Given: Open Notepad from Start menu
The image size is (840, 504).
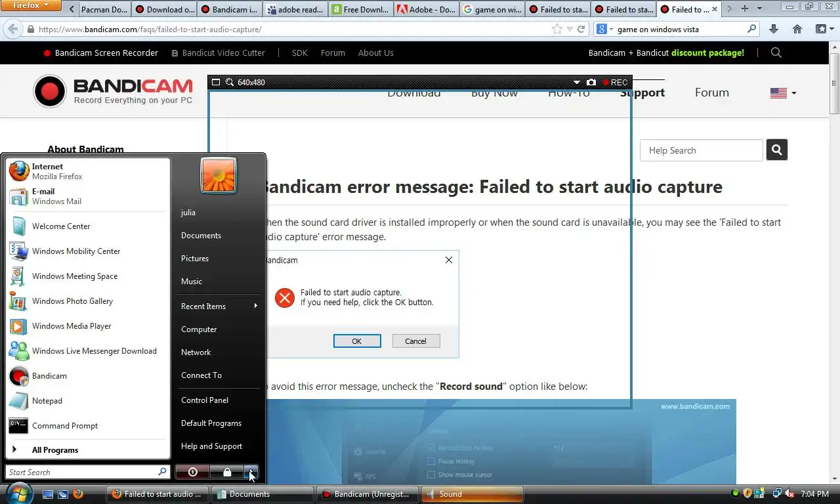Looking at the screenshot, I should point(88,401).
